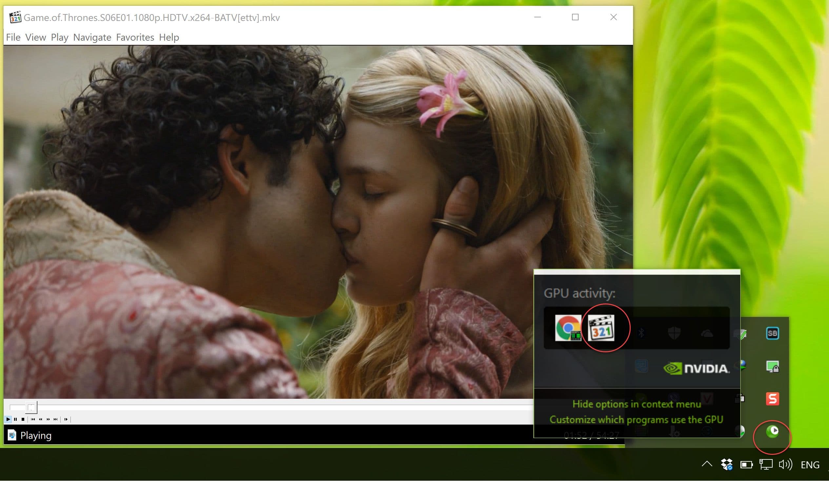Decrease playback speed with rewind button

click(x=40, y=419)
